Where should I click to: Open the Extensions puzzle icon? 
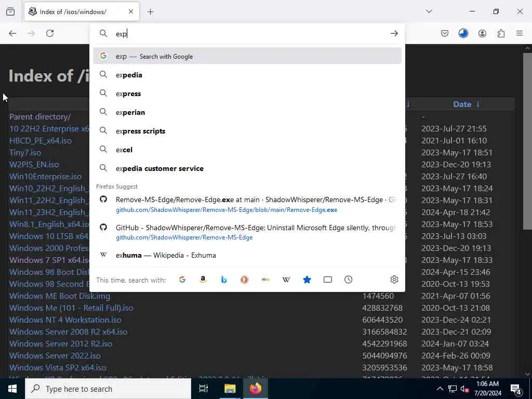click(x=501, y=33)
